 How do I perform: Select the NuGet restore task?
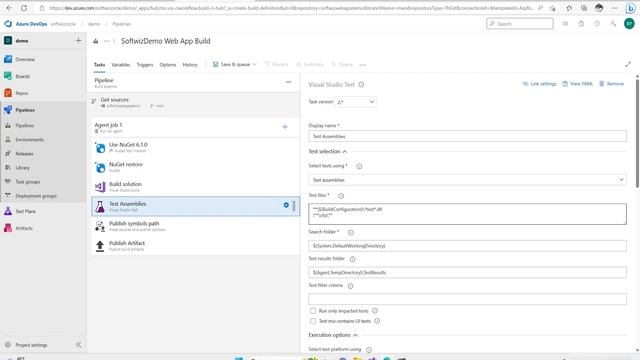196,167
